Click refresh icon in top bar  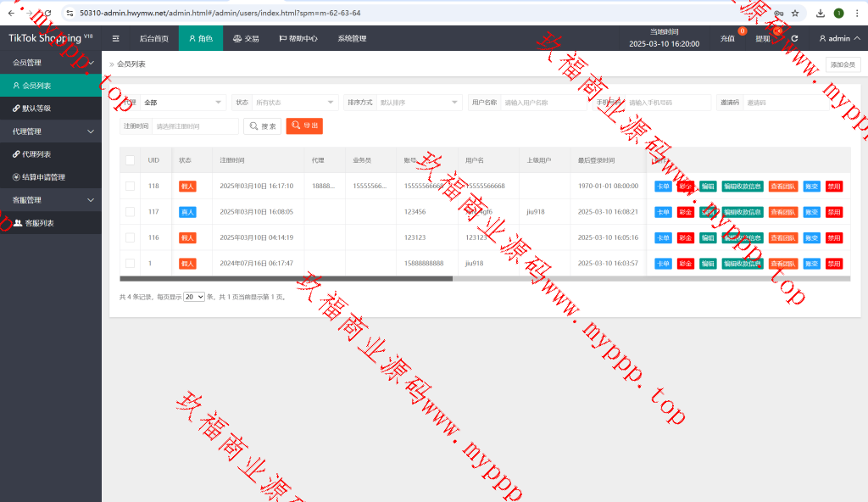pos(794,38)
